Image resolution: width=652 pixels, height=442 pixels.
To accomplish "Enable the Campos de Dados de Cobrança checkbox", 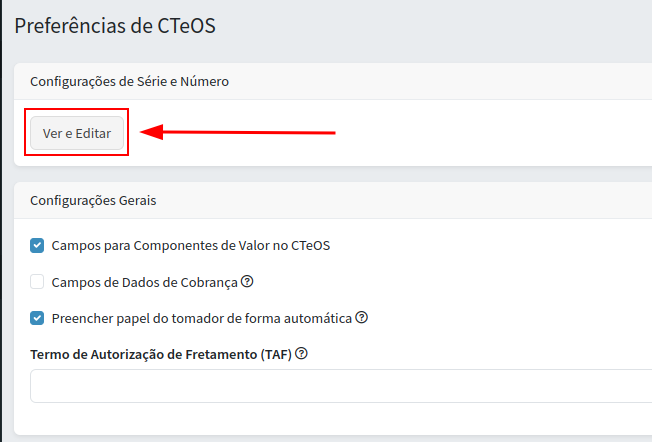I will coord(37,282).
